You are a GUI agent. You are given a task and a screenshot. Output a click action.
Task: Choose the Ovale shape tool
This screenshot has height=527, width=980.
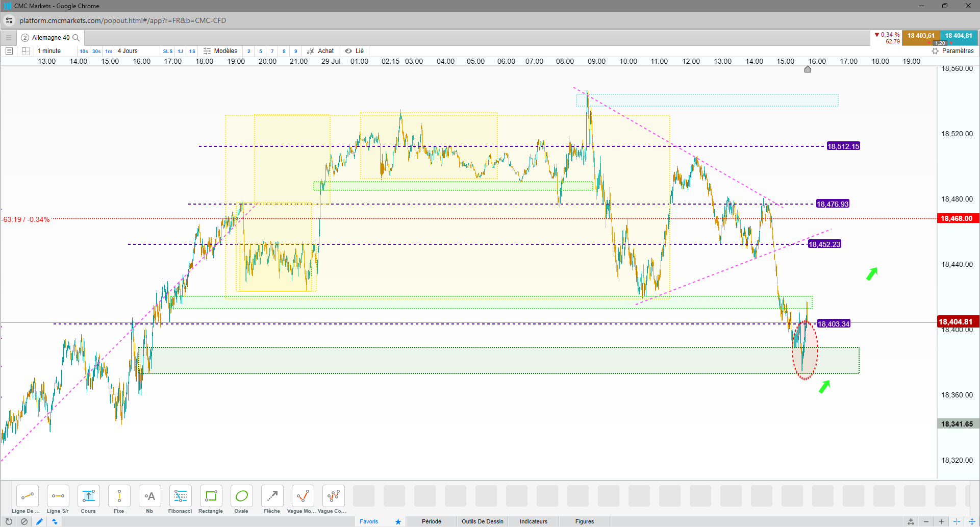[x=241, y=496]
